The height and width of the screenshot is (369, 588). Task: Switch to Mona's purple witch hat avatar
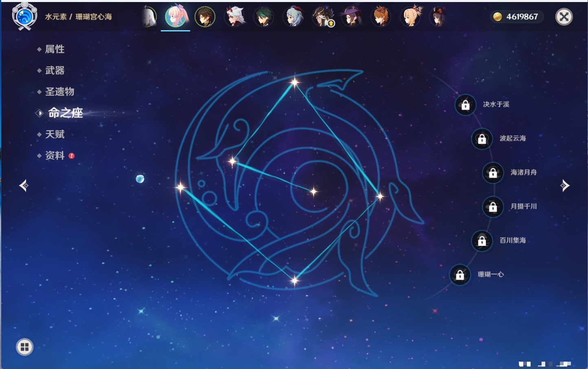[352, 17]
